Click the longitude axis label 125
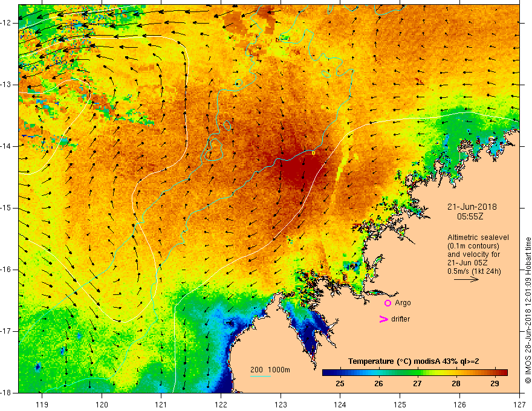The image size is (532, 411). 400,404
